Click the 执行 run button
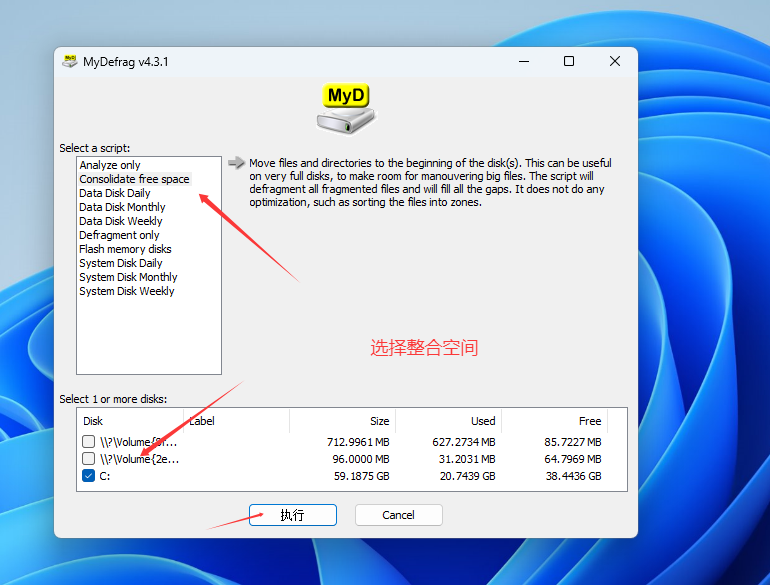This screenshot has width=770, height=585. click(293, 515)
